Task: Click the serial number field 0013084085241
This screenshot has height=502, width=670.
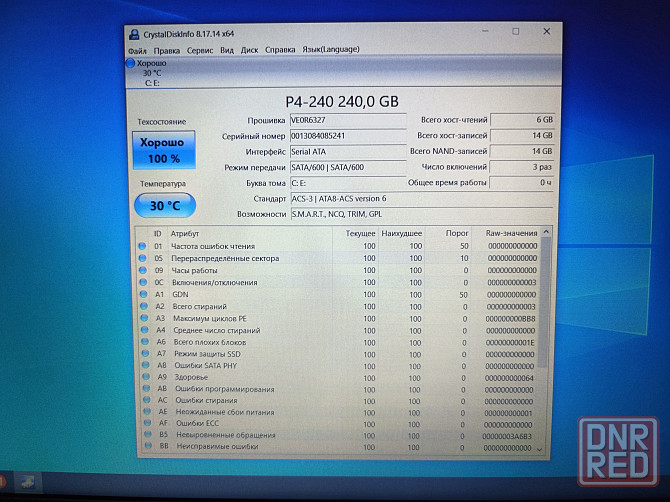Action: (x=348, y=136)
